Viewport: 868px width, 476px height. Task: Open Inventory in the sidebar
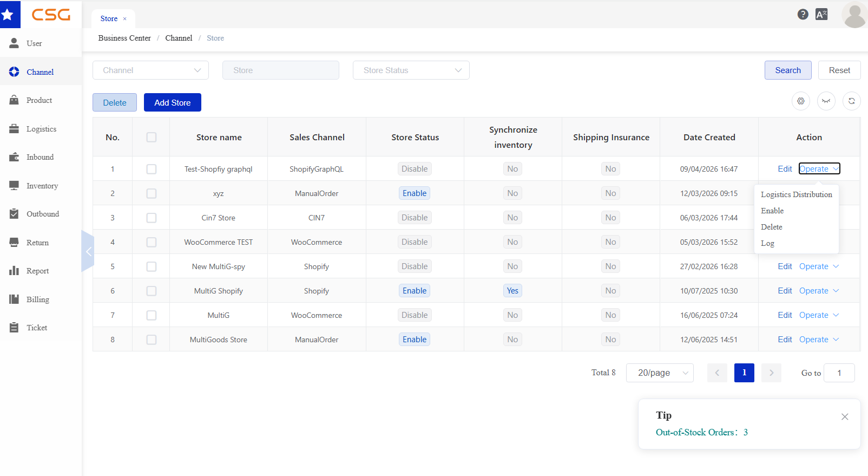pyautogui.click(x=41, y=186)
